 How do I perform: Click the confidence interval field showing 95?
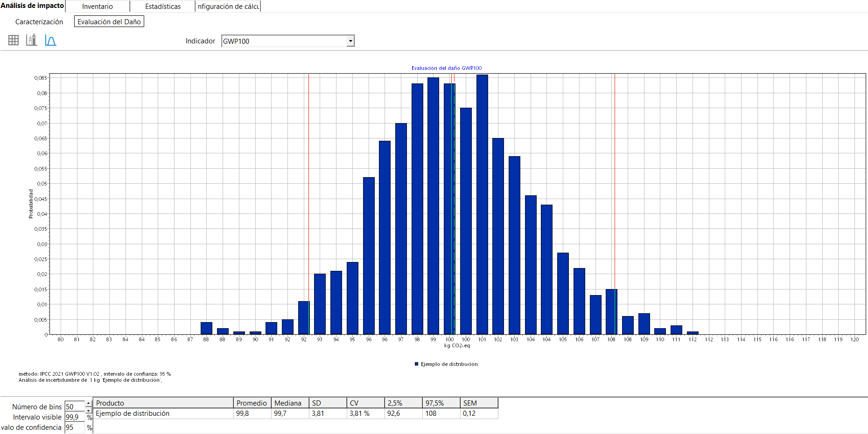[75, 427]
